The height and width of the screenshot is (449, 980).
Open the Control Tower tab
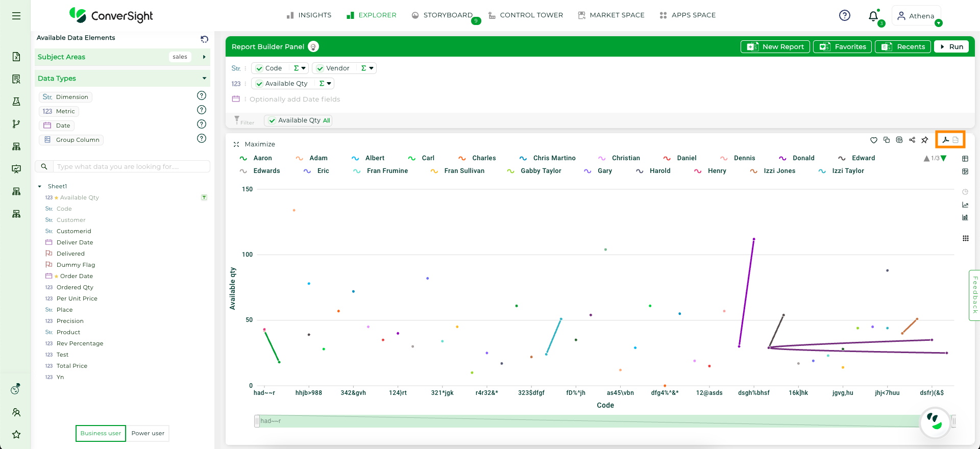[526, 15]
